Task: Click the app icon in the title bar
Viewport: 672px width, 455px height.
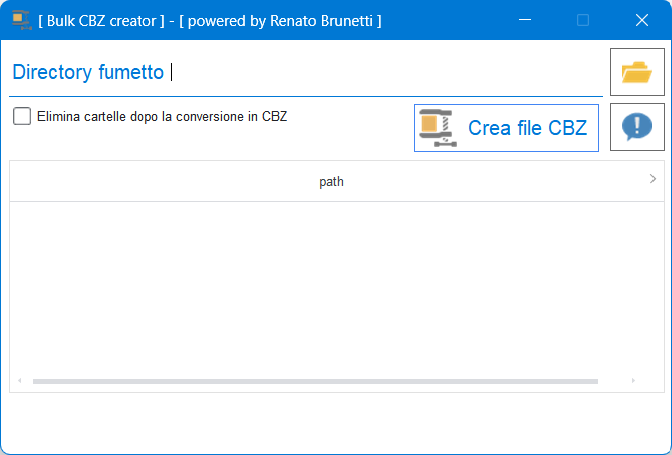Action: tap(20, 20)
